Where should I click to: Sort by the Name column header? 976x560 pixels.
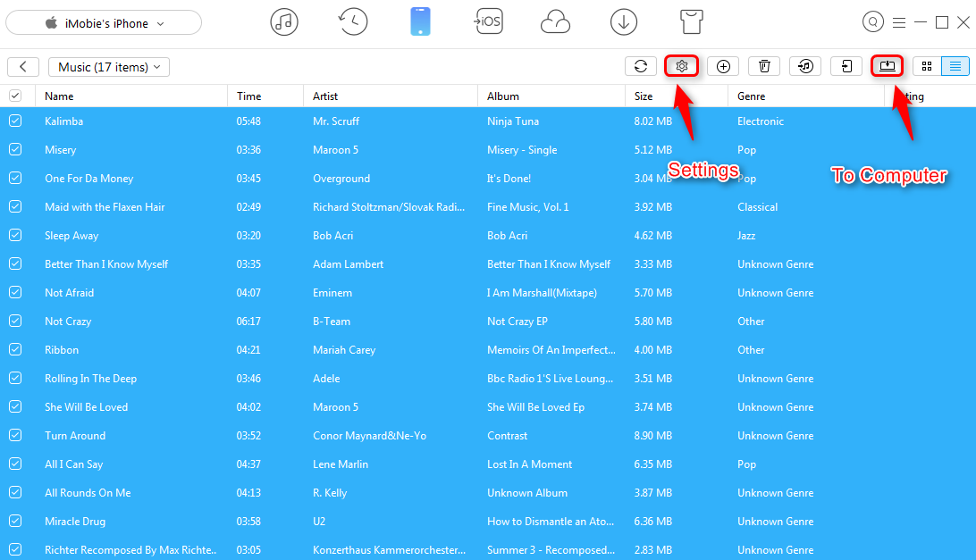59,96
